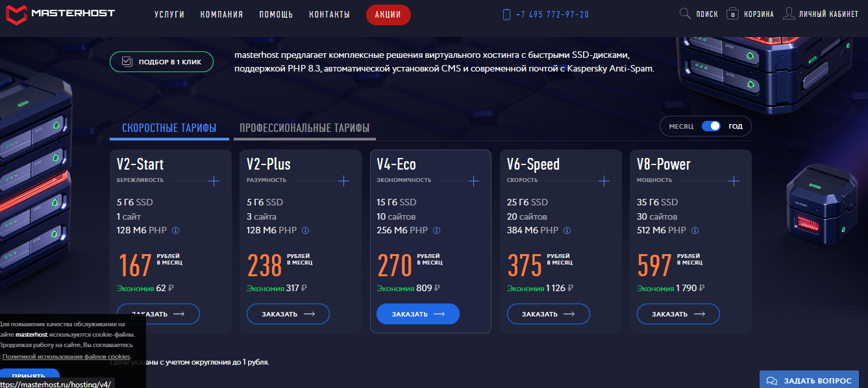The height and width of the screenshot is (388, 868).
Task: Click the 35 Гб SSD line
Action: 657,202
